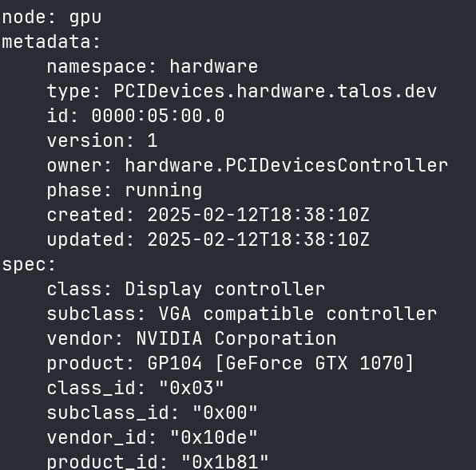Click the 'spec:' key
Image resolution: width=476 pixels, height=470 pixels.
29,265
